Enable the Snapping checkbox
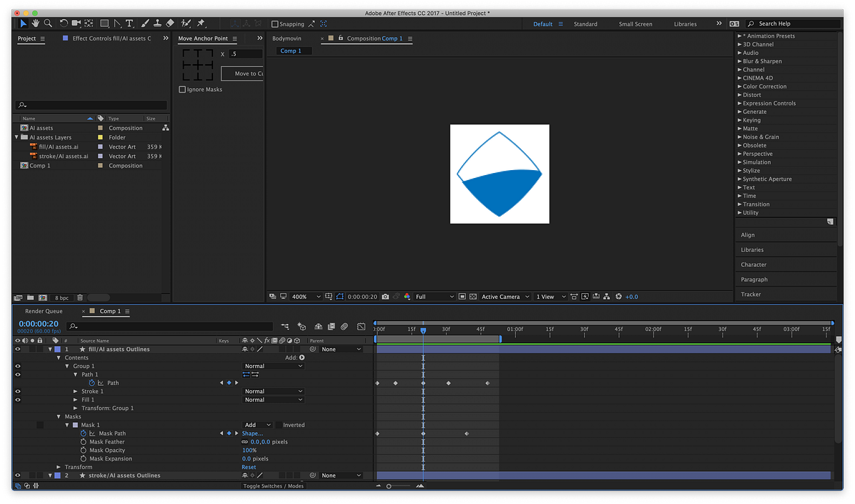This screenshot has width=855, height=504. (275, 24)
